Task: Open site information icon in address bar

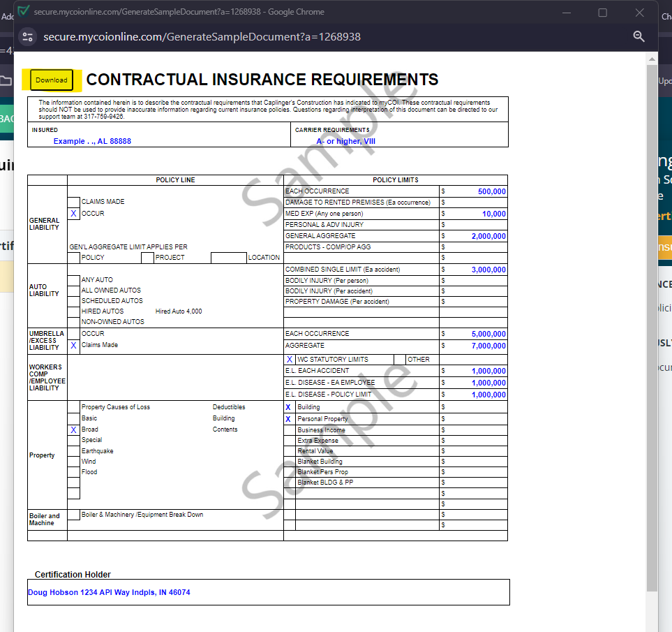Action: [28, 36]
